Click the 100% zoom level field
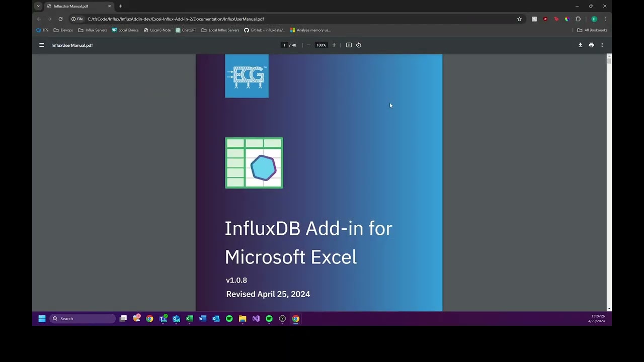Screen dimensions: 644x362 pyautogui.click(x=321, y=45)
